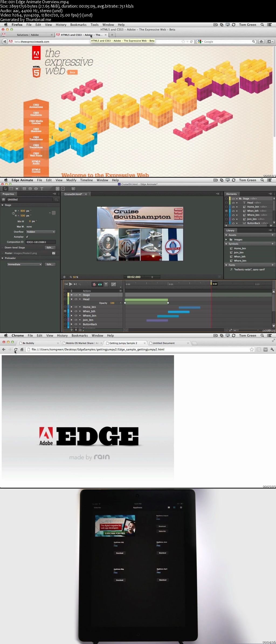
Task: Select the Rectangle tool in Edge Animate
Action: (24, 189)
